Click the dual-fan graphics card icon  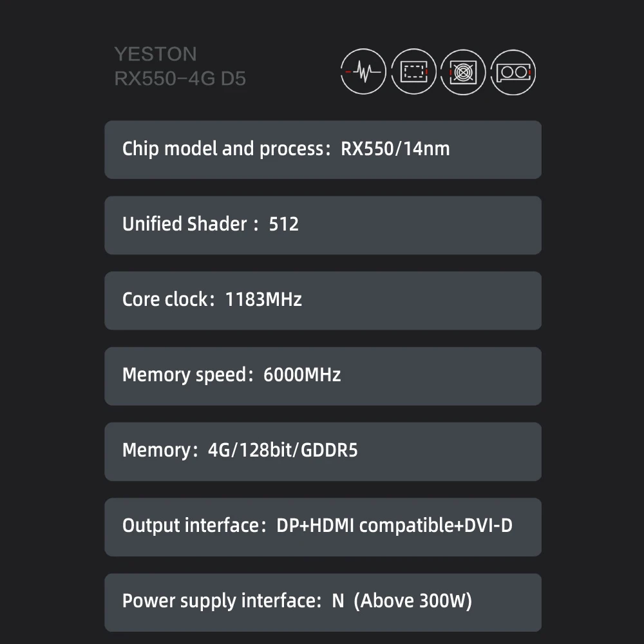[513, 71]
